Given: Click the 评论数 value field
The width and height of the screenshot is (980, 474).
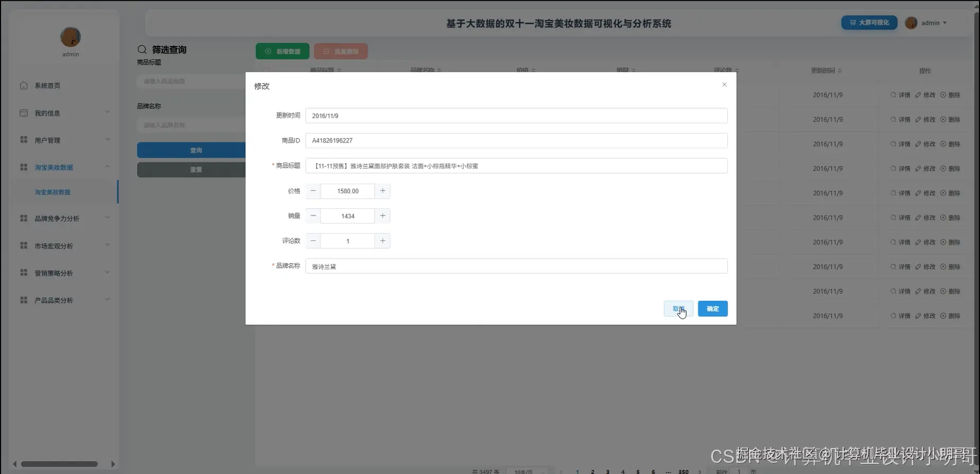Looking at the screenshot, I should point(348,241).
